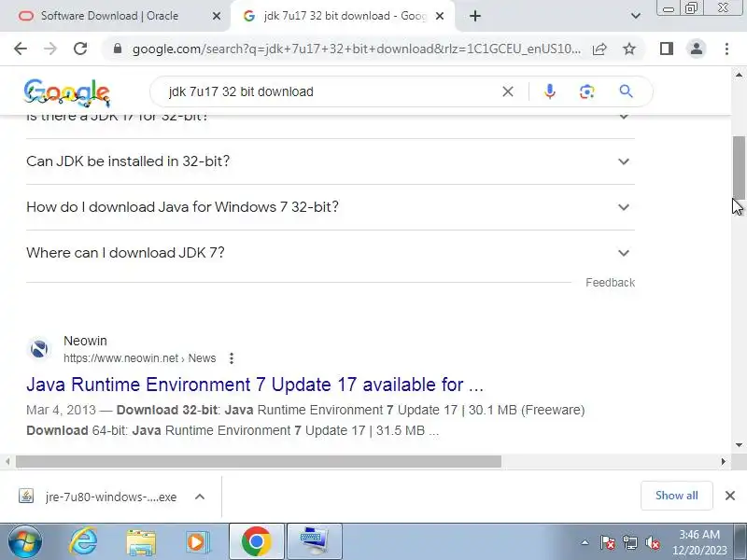Open the Neowin site favicon
747x560 pixels.
[39, 349]
